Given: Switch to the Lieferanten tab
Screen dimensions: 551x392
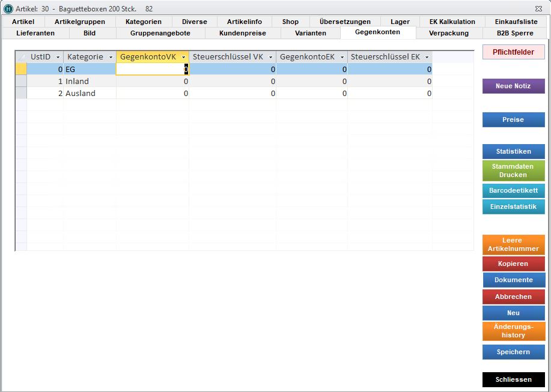Looking at the screenshot, I should pyautogui.click(x=35, y=33).
